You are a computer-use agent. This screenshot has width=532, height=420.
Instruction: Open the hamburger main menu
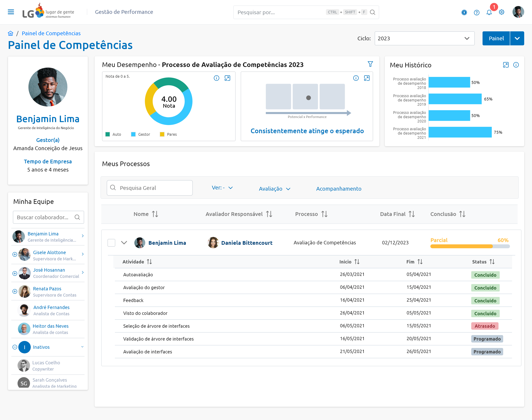[11, 12]
